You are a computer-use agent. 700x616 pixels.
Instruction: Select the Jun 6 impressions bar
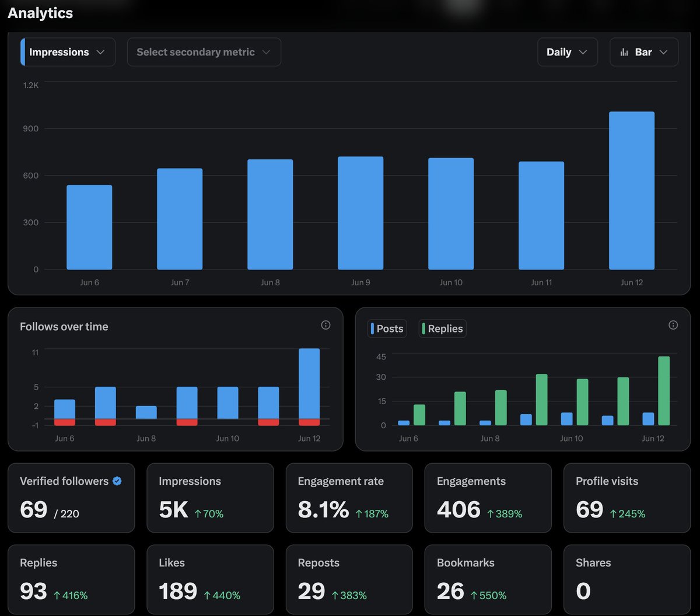(x=89, y=228)
